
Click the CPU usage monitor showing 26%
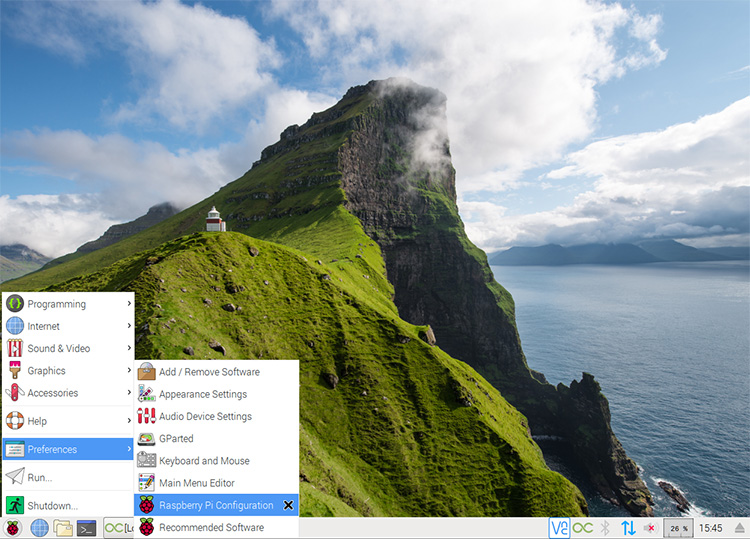[x=679, y=528]
